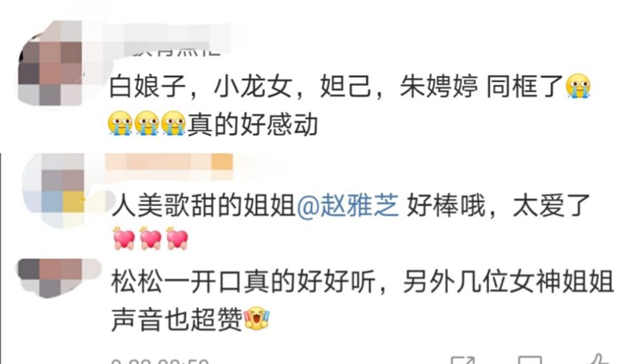The width and height of the screenshot is (631, 364).
Task: Like the comment with thumbs-up icon
Action: 599,360
